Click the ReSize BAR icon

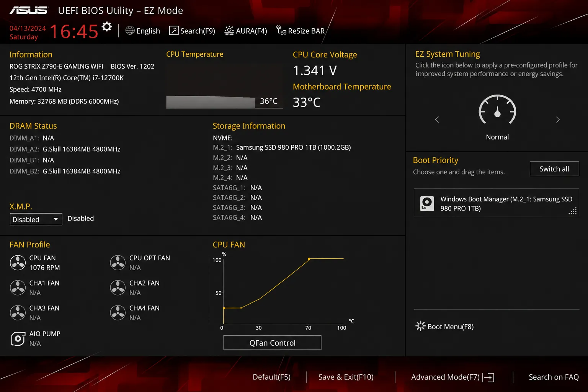(x=281, y=31)
